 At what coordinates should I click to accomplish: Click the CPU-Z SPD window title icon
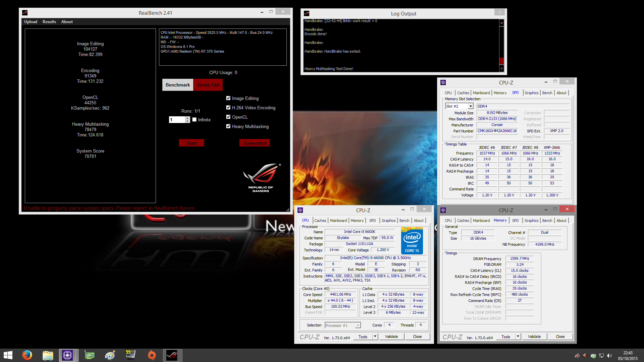[443, 82]
